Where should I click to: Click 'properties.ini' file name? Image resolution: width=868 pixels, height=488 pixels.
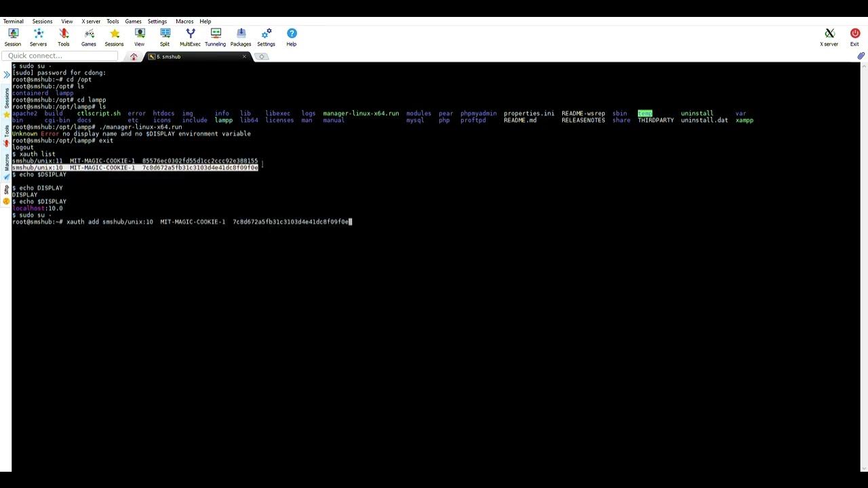coord(529,113)
